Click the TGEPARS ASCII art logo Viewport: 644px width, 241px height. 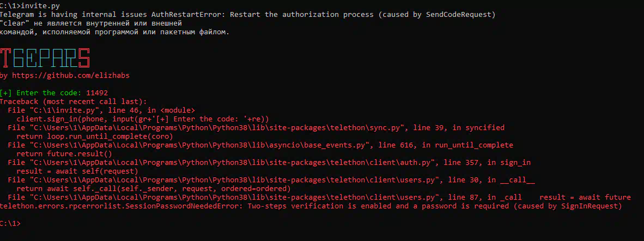point(45,58)
